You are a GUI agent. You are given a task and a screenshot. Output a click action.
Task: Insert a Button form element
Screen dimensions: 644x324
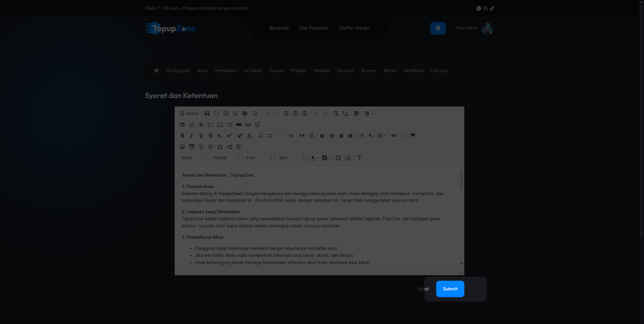coord(239,125)
